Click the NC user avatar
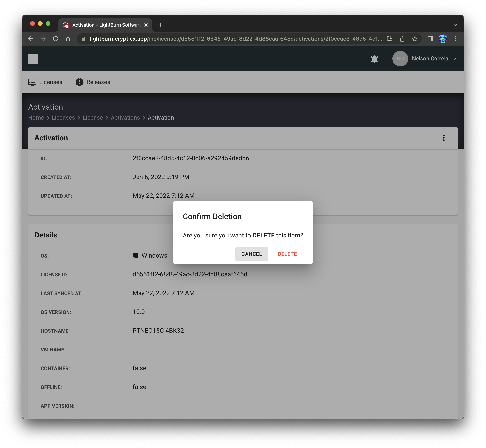This screenshot has width=486, height=448. [x=400, y=59]
